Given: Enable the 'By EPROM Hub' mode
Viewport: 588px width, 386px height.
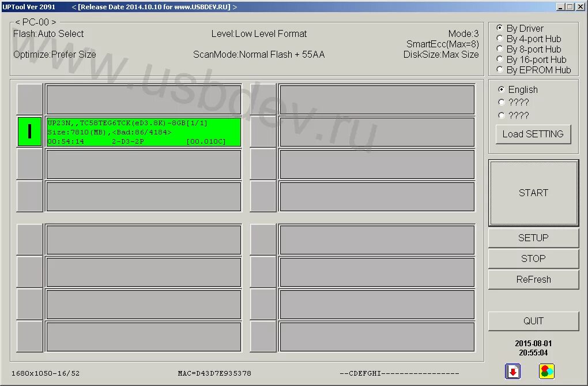Looking at the screenshot, I should click(499, 70).
